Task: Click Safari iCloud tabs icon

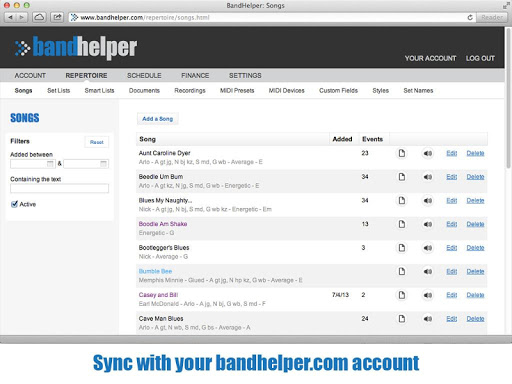Action: pyautogui.click(x=39, y=17)
